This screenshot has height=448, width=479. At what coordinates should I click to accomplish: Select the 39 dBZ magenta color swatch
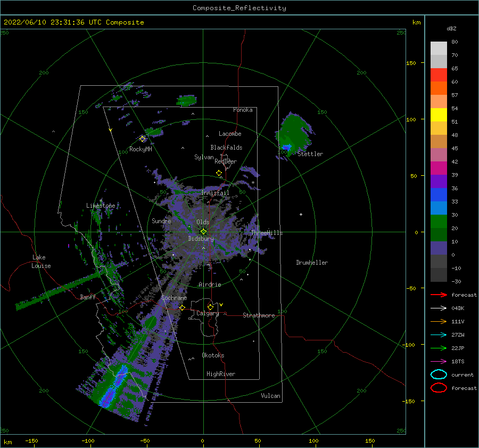tap(439, 168)
